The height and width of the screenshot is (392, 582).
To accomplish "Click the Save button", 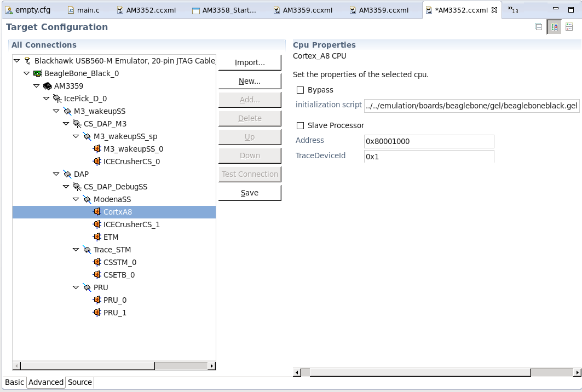I will (x=249, y=193).
